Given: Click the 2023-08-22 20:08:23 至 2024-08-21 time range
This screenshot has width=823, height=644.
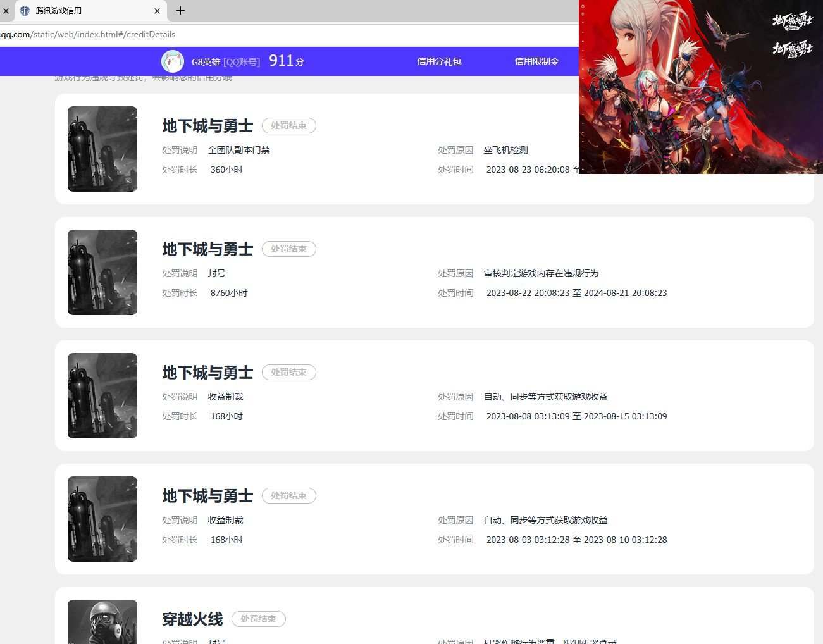Looking at the screenshot, I should (x=576, y=293).
